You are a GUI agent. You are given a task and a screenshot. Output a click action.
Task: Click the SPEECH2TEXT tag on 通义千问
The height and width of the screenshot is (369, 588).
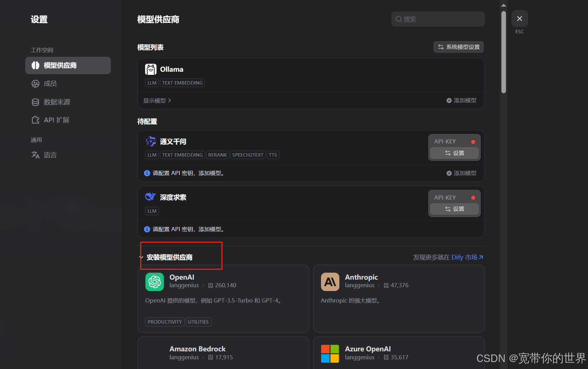248,155
